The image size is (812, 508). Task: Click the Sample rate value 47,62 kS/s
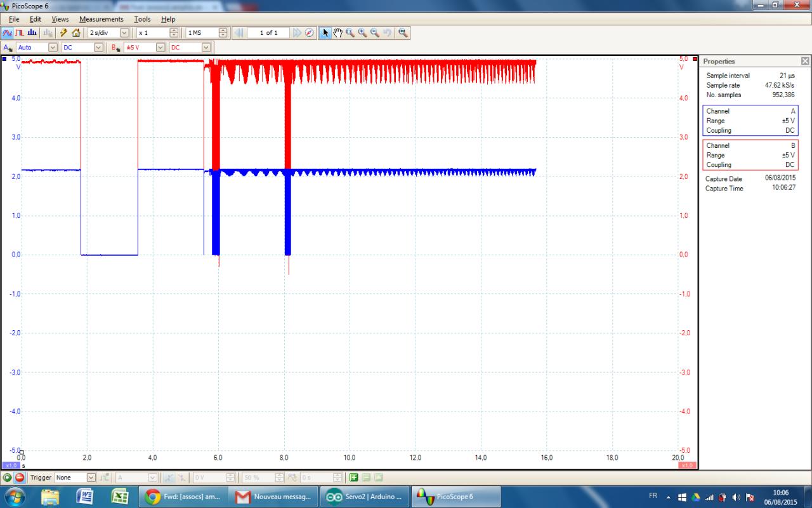[x=780, y=85]
